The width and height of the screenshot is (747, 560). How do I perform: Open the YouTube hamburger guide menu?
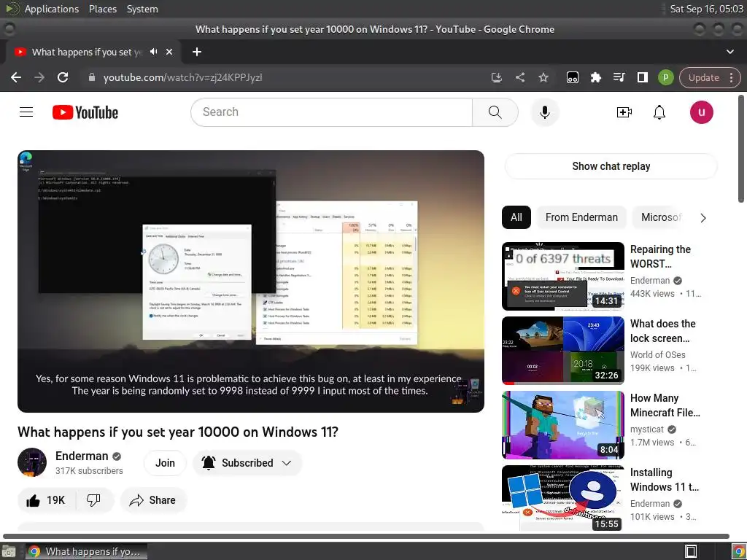pyautogui.click(x=26, y=112)
